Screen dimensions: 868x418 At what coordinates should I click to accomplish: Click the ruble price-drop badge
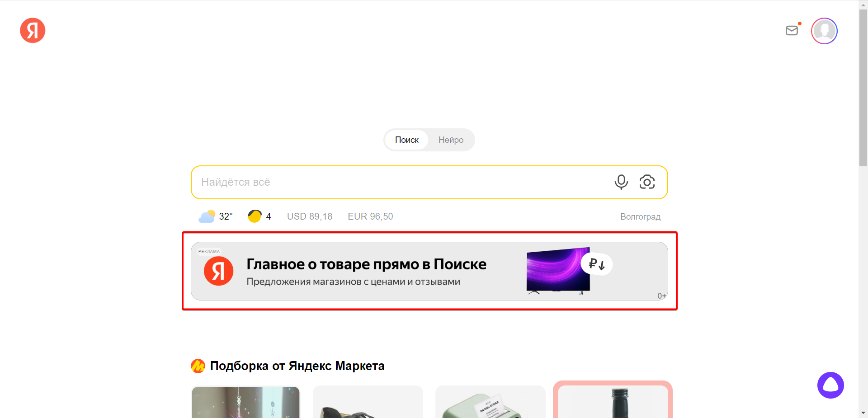tap(597, 264)
